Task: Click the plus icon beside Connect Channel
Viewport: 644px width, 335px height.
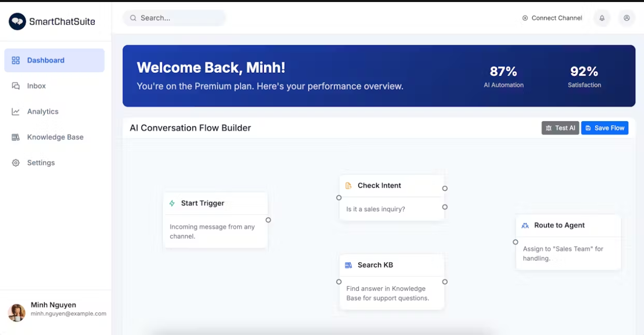Action: tap(525, 18)
